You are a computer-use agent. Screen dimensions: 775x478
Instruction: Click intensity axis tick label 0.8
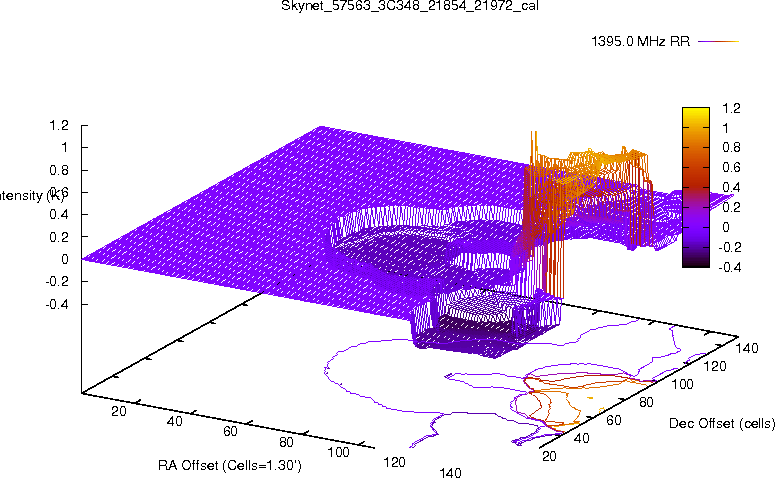59,170
